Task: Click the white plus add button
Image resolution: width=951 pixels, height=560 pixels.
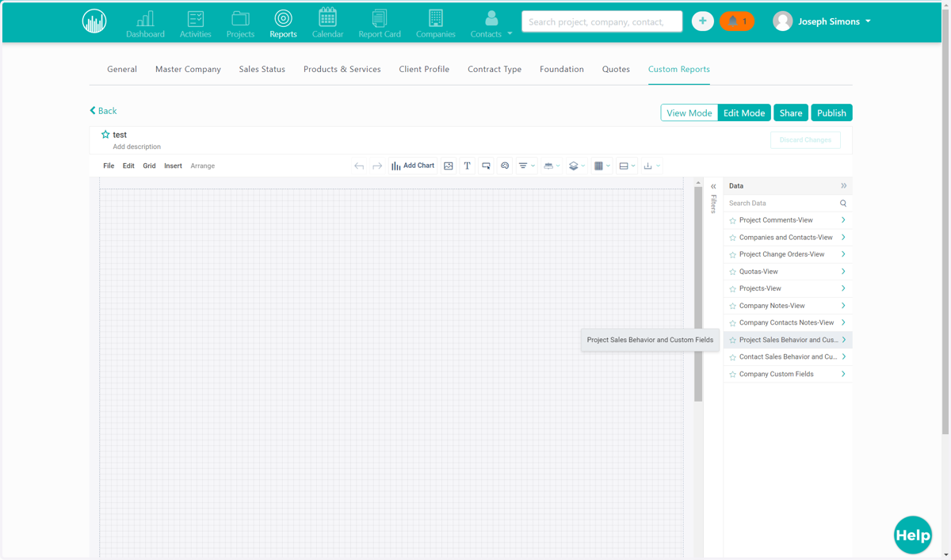Action: point(702,21)
